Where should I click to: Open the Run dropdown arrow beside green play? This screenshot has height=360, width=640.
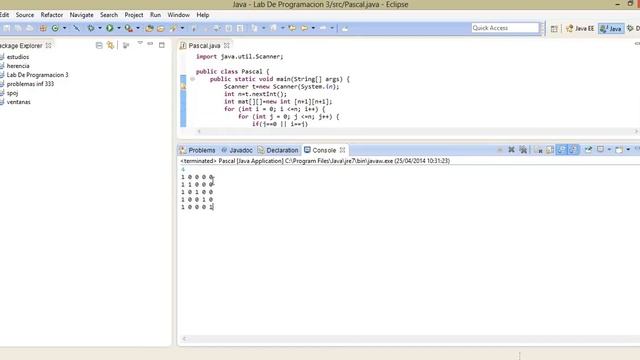119,28
